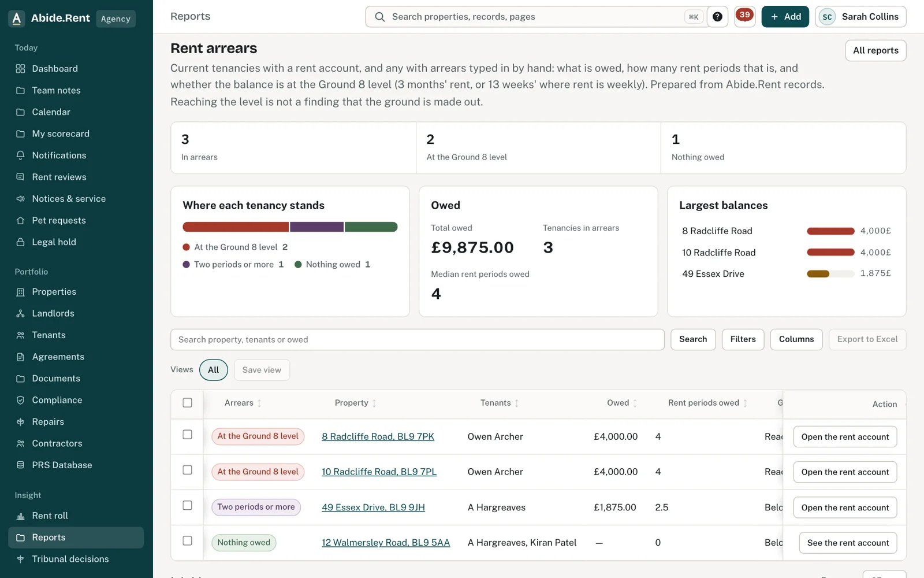Viewport: 924px width, 578px height.
Task: Click the 49 Essex Drive balance bar
Action: (x=830, y=274)
